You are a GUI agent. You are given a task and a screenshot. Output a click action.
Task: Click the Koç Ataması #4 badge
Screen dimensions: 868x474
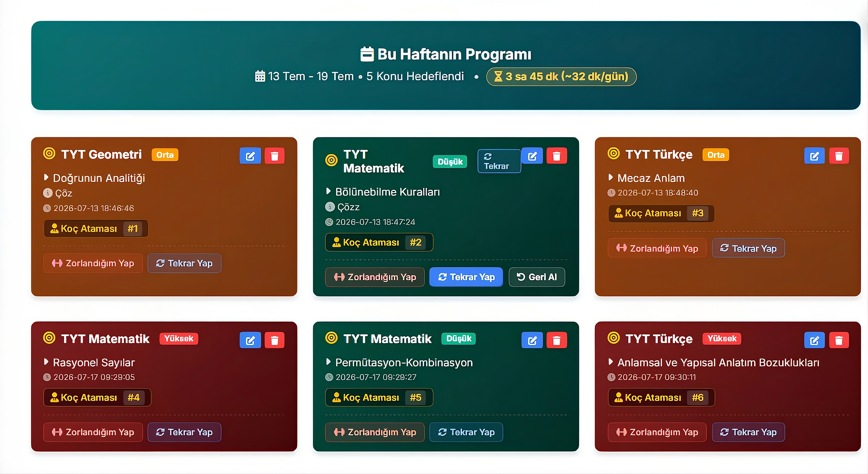pos(97,398)
